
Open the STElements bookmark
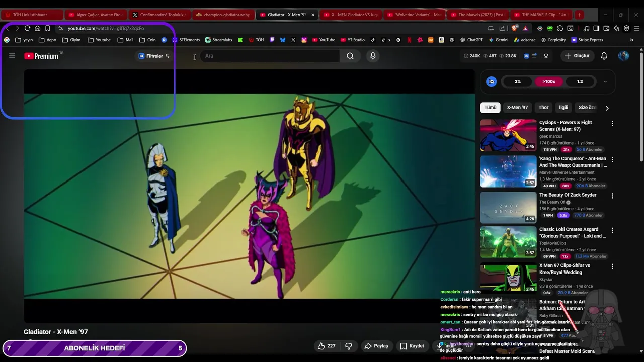pyautogui.click(x=186, y=40)
